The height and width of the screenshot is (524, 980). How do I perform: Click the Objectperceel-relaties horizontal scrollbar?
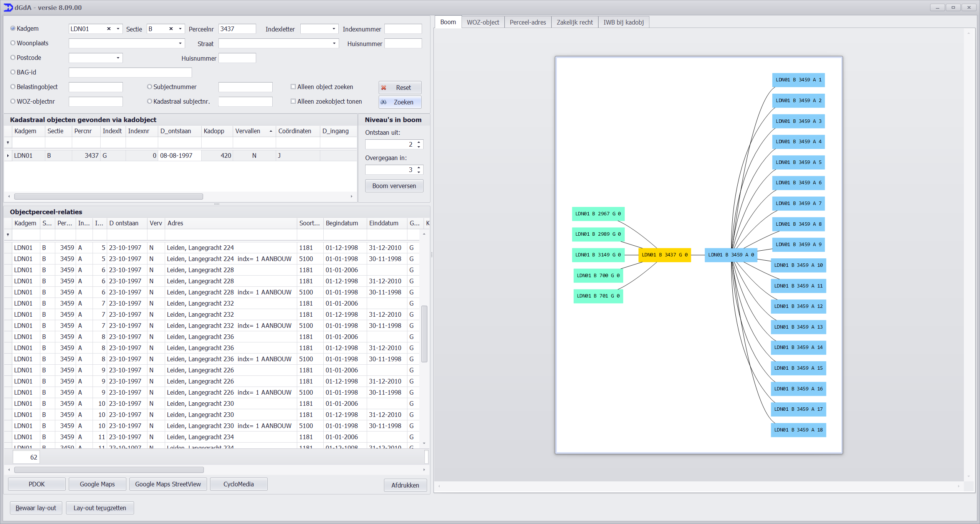tap(109, 470)
